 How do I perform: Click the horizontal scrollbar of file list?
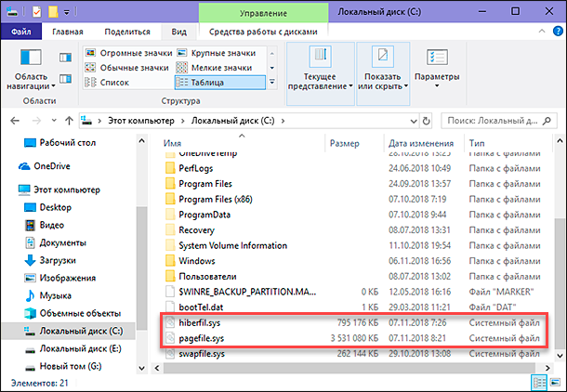[x=349, y=368]
